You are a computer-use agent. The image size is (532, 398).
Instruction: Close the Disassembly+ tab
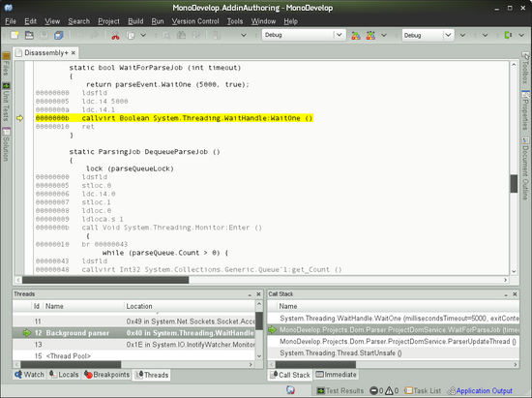(74, 53)
